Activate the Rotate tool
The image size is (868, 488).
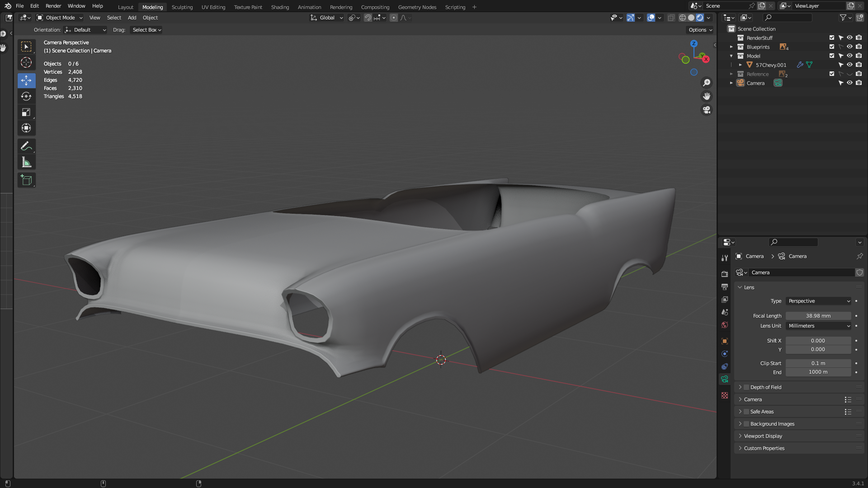26,96
